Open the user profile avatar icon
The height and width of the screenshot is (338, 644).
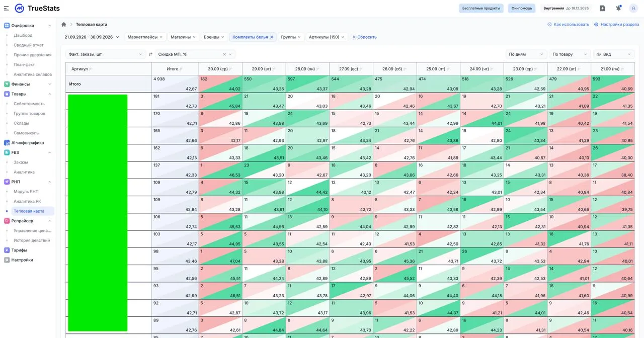point(633,8)
